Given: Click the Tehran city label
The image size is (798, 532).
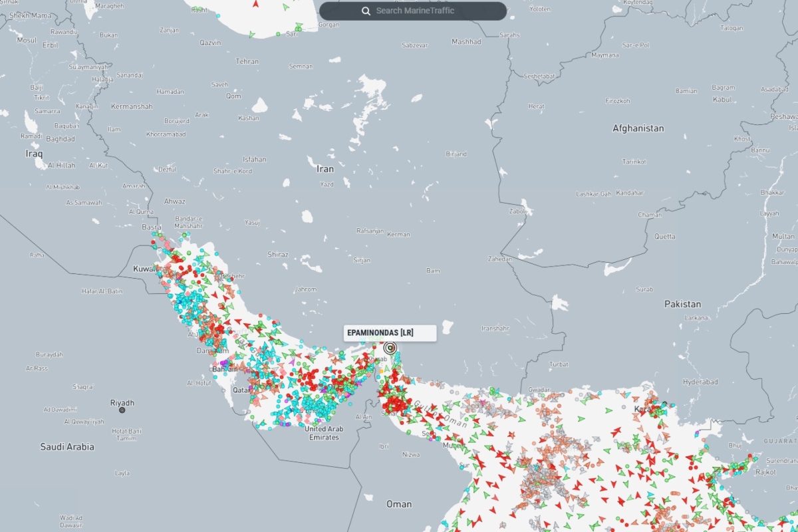Looking at the screenshot, I should pos(247,61).
